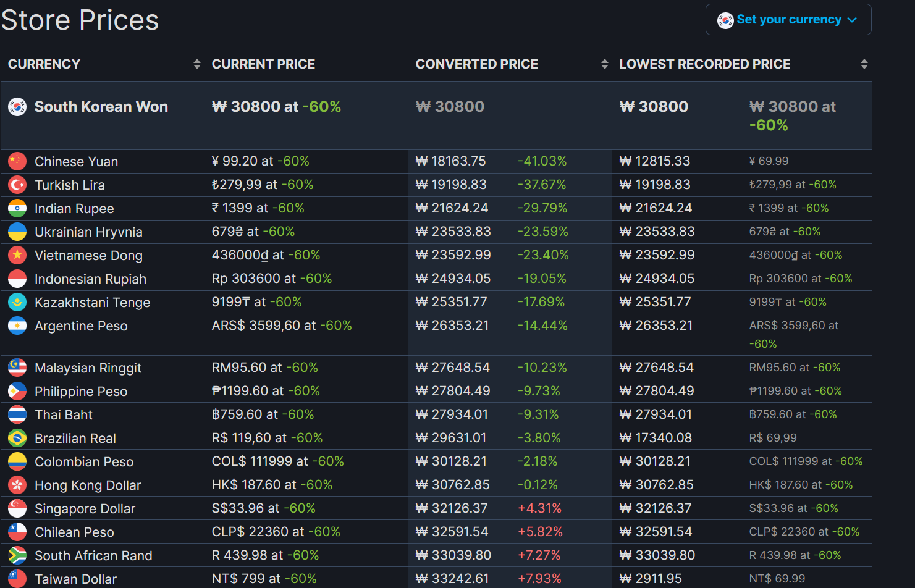Click the Philippine Peso flag icon
The width and height of the screenshot is (915, 588).
(17, 391)
